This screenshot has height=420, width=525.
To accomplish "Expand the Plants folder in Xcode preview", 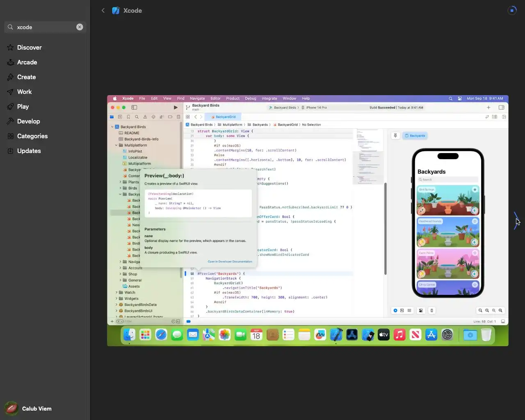I will tap(120, 182).
